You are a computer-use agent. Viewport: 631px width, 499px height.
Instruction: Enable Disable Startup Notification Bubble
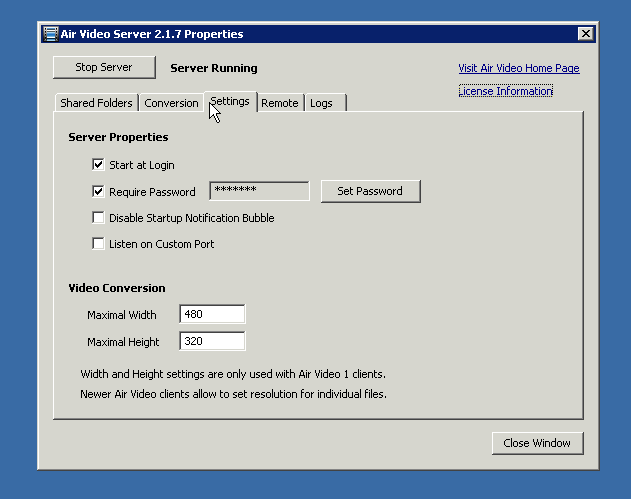(x=98, y=218)
